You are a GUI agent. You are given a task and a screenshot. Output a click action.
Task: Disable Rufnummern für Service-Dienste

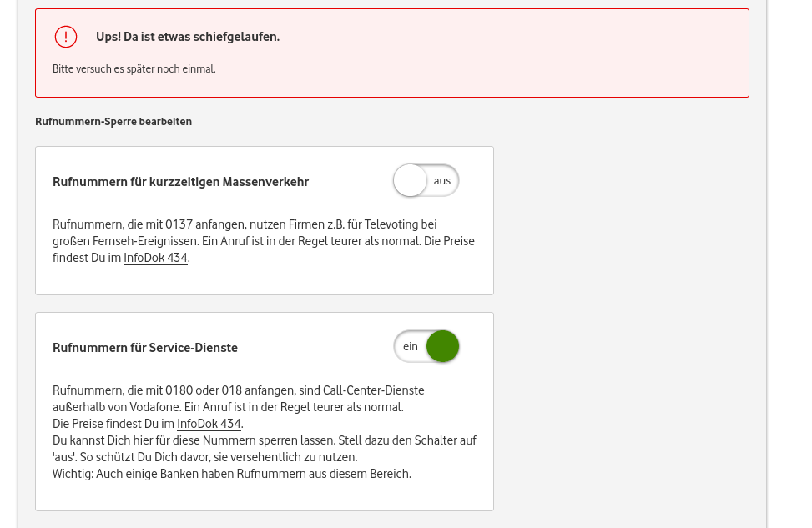point(426,346)
